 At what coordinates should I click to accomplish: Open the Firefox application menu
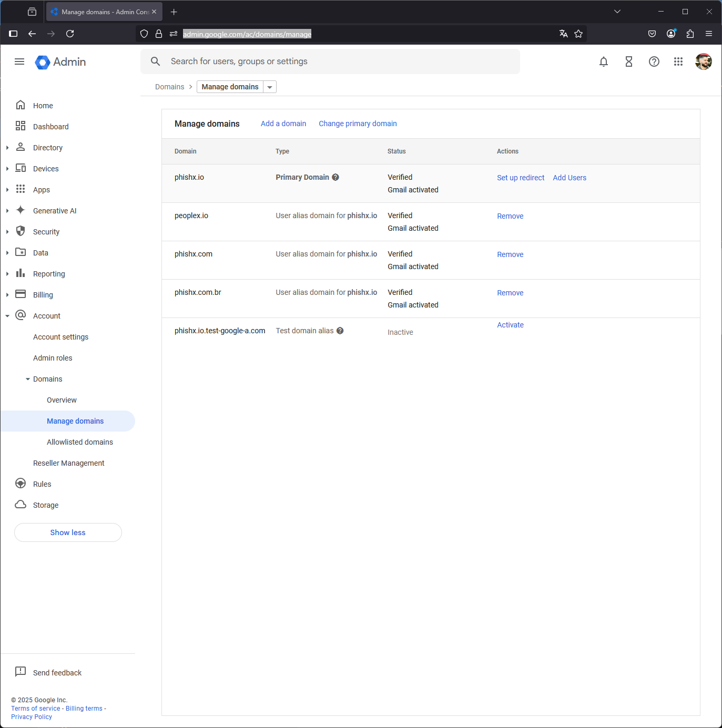[x=709, y=34]
